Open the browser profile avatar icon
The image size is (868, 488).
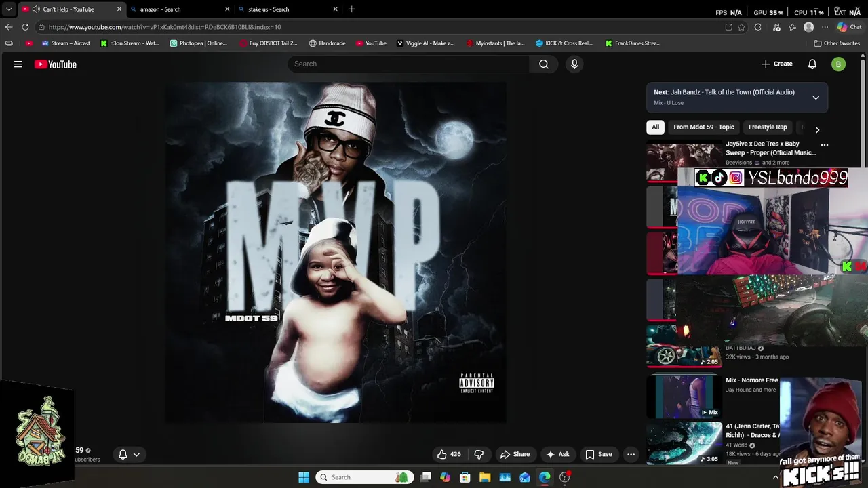[x=808, y=27]
